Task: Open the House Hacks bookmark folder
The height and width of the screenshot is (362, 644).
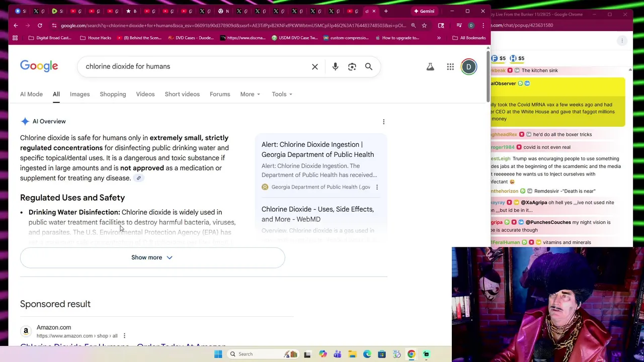Action: point(95,38)
